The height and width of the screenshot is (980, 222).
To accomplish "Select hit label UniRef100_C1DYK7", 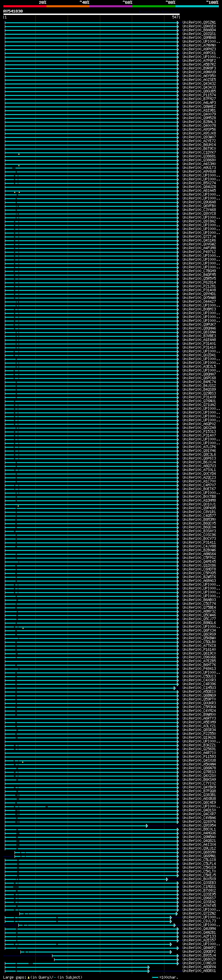I will (x=199, y=152).
